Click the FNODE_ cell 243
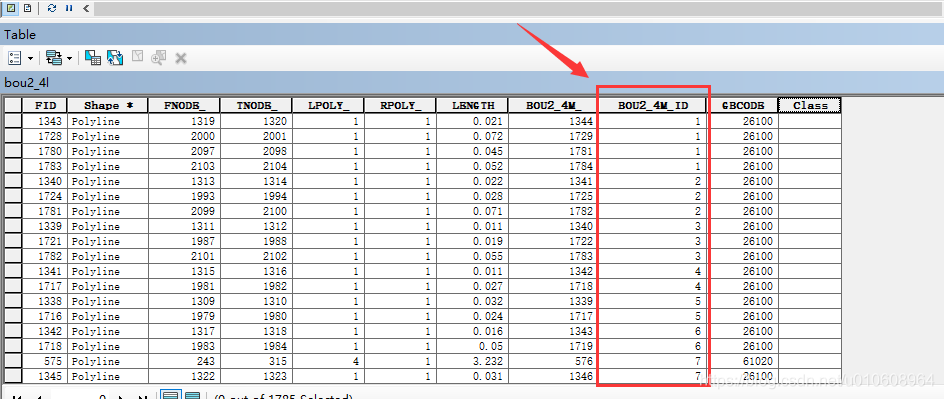This screenshot has width=944, height=399. [184, 362]
